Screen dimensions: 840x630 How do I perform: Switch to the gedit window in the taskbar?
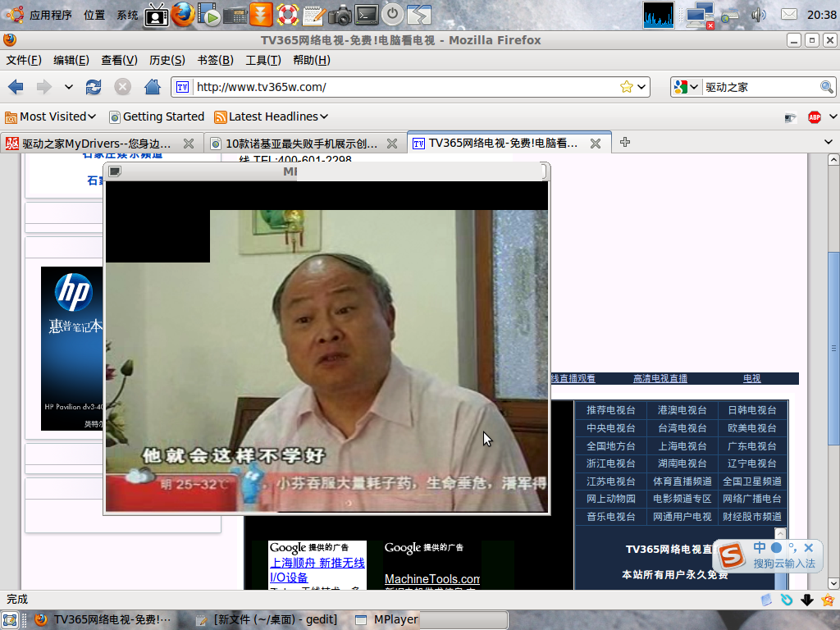tap(267, 620)
